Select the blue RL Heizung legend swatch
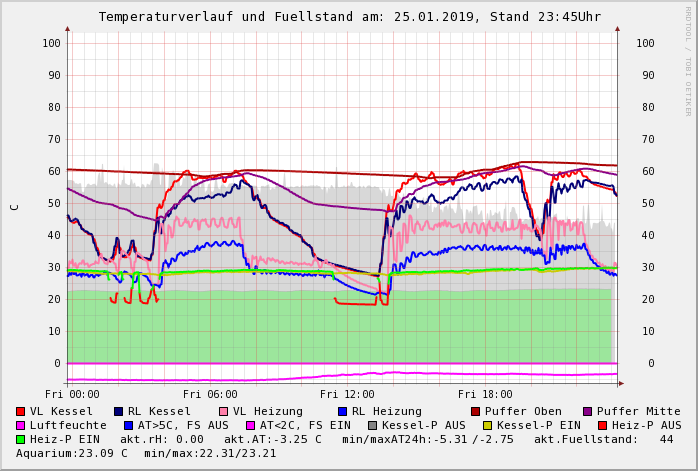 [342, 411]
